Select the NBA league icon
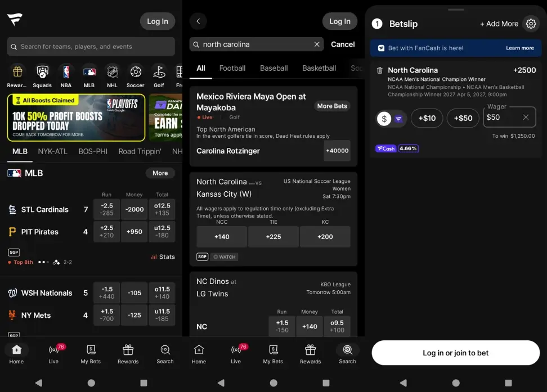The image size is (547, 392). [x=66, y=72]
